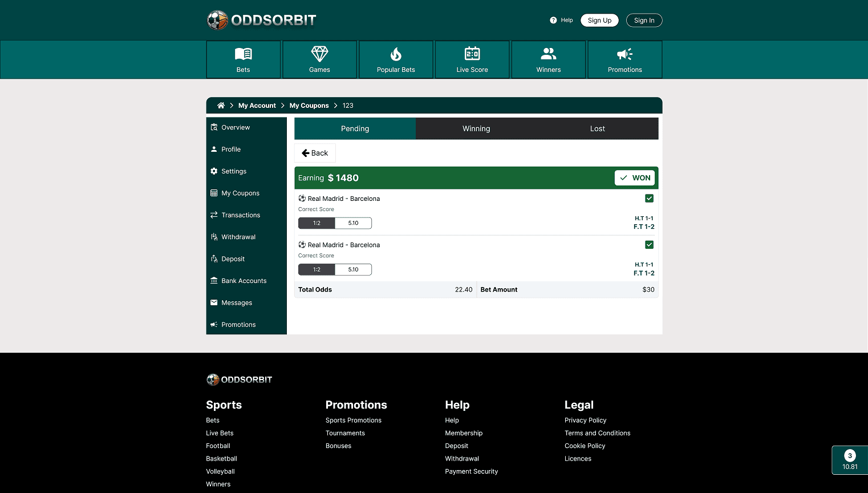Click the Overview sidebar icon
868x493 pixels.
point(214,127)
